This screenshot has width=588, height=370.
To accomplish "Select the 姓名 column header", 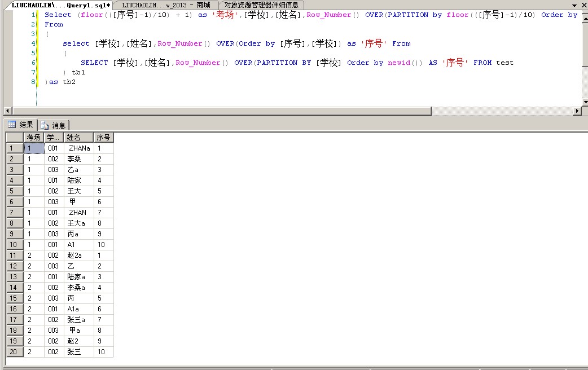I will coord(78,138).
